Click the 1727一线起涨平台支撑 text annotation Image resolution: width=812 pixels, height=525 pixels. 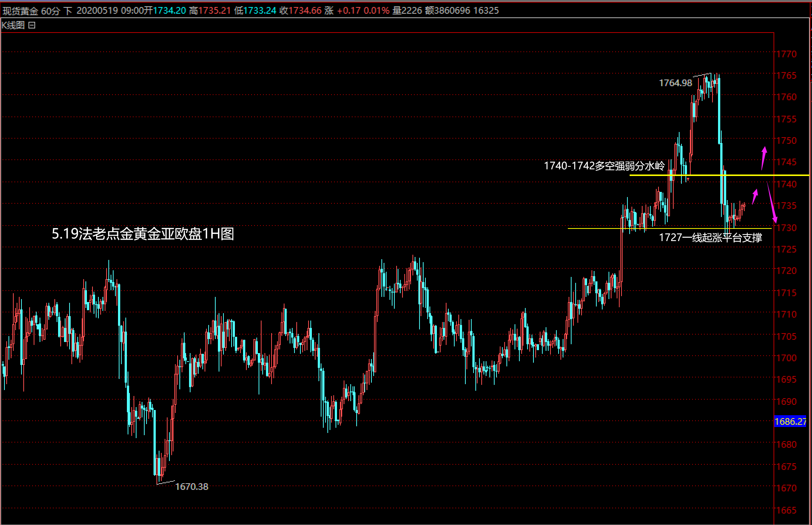(710, 237)
